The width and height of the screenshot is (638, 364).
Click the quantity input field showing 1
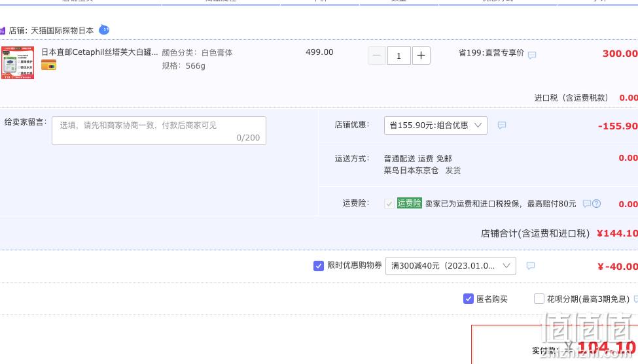pyautogui.click(x=399, y=56)
